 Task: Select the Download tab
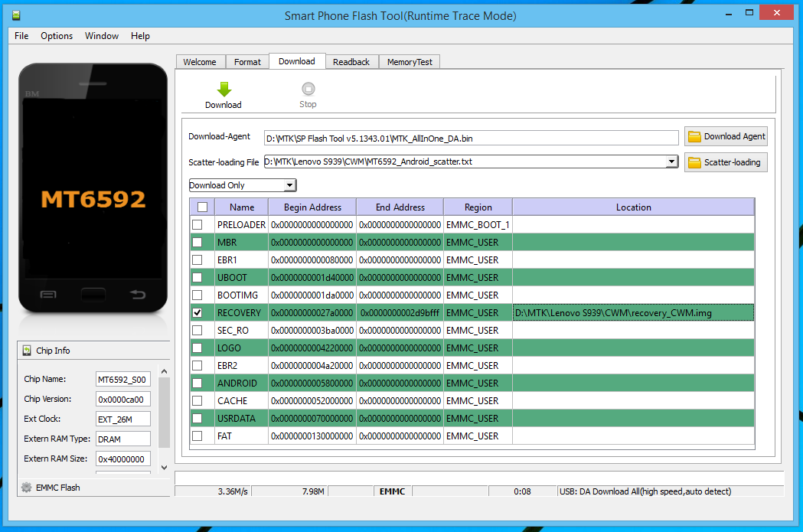(297, 61)
